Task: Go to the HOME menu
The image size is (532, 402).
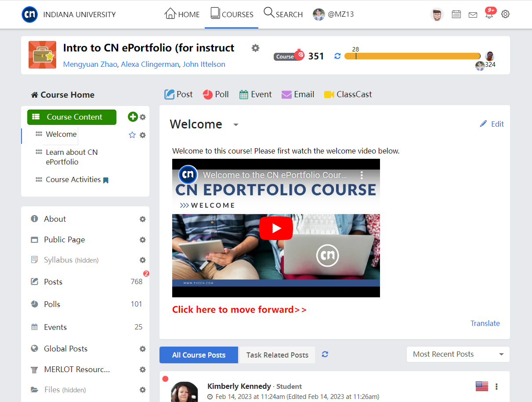Action: coord(182,14)
